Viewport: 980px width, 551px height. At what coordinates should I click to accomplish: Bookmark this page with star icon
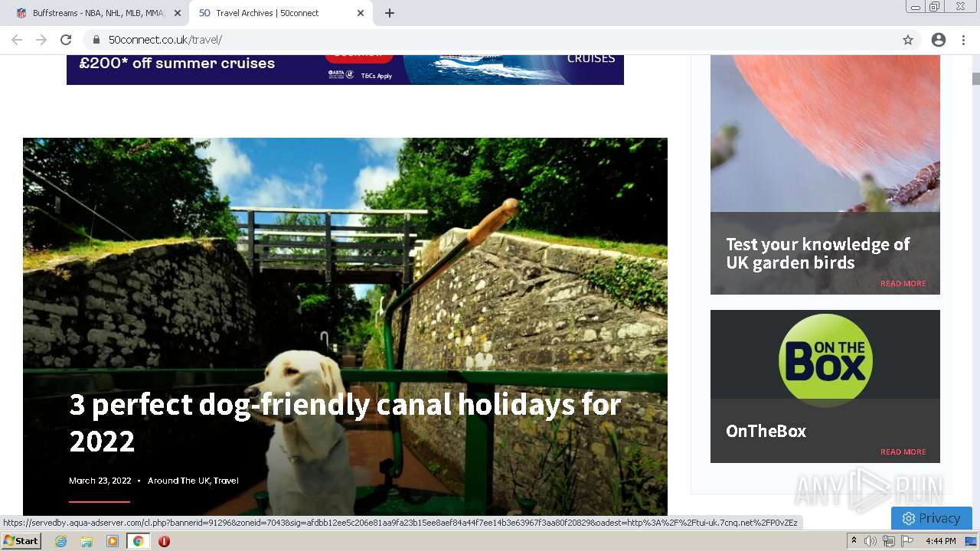pos(908,40)
